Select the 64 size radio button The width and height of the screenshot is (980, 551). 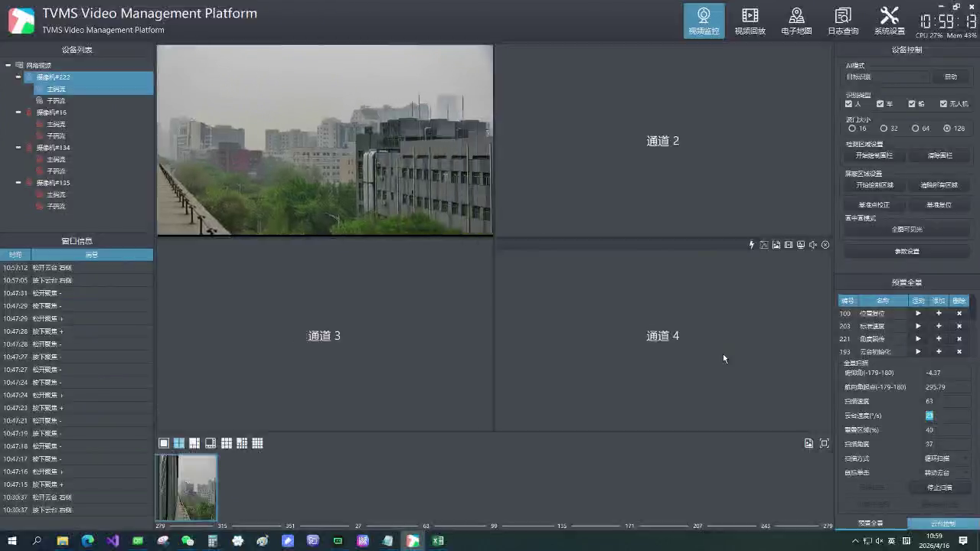click(915, 129)
